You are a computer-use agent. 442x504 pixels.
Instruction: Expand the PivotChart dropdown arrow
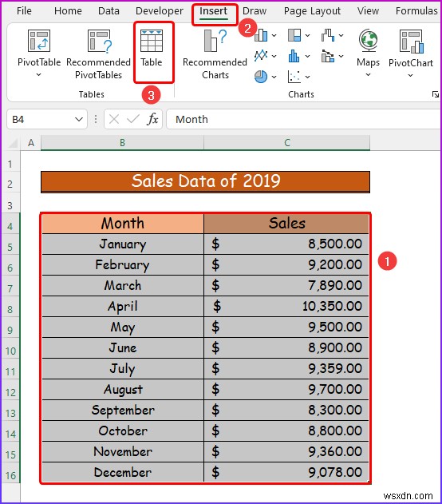pos(411,76)
